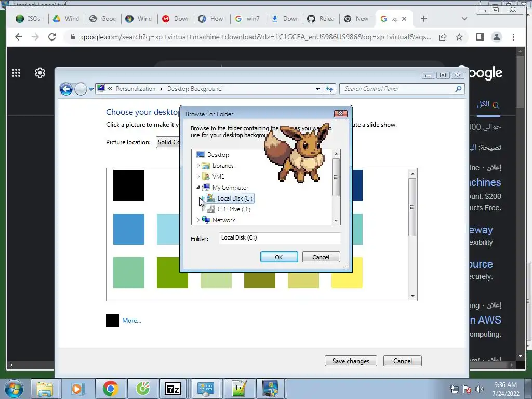Switch to the ISOs tab
This screenshot has width=532, height=399.
pos(29,19)
